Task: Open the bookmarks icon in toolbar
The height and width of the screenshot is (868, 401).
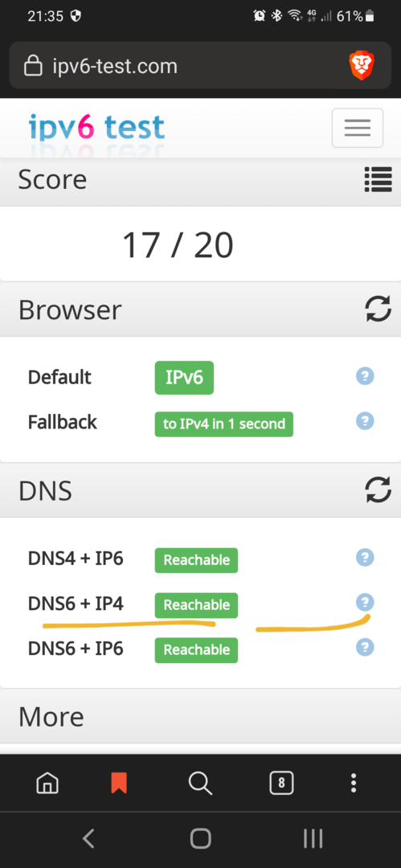Action: coord(119,783)
